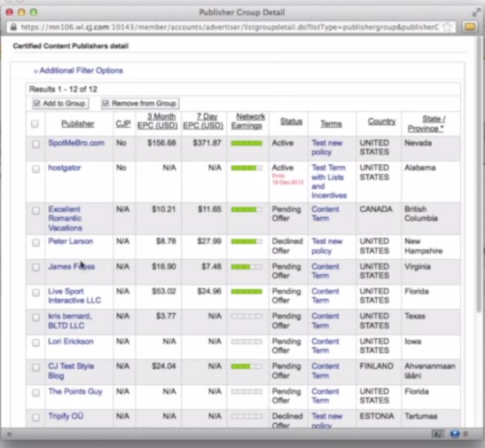
Task: Check the Excellent Romantic Vacations row checkbox
Action: coord(35,211)
